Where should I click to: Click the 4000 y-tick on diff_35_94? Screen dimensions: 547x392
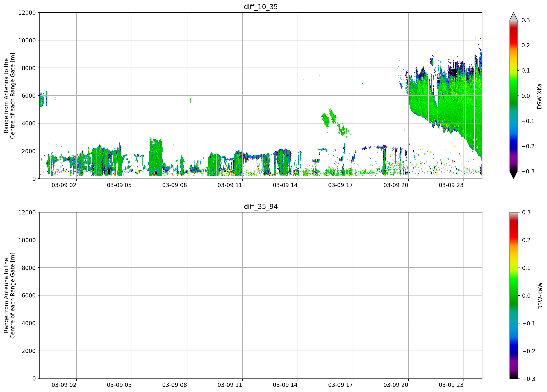29,323
